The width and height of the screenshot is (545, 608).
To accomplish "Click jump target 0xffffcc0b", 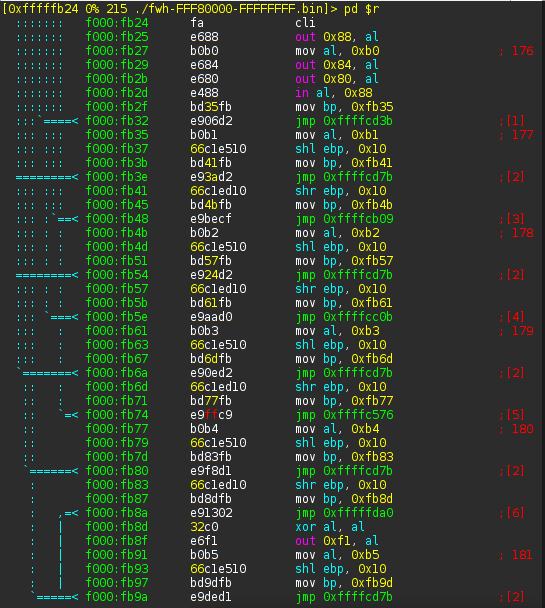I will point(358,317).
